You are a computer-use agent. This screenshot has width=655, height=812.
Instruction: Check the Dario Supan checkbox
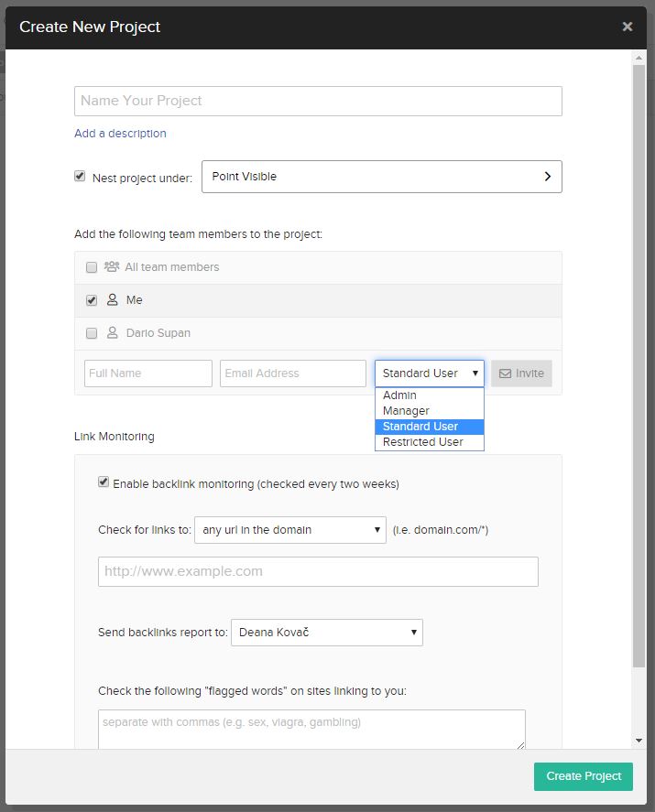point(92,333)
